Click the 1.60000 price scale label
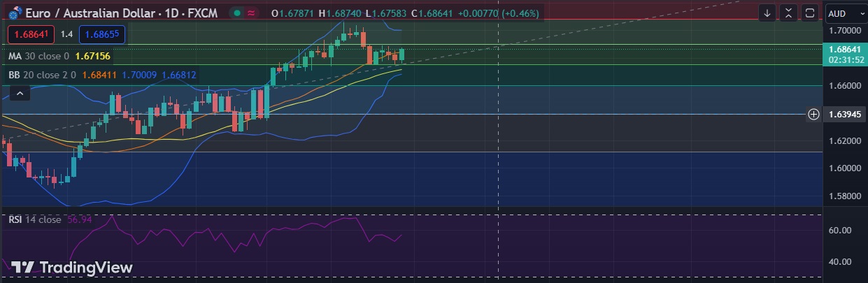This screenshot has width=868, height=283. point(844,168)
